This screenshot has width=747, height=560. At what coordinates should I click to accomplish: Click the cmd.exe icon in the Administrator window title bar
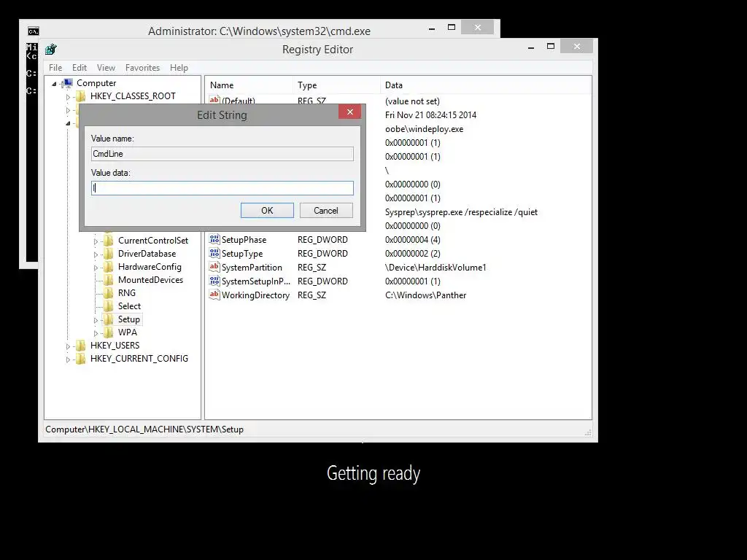tap(33, 31)
